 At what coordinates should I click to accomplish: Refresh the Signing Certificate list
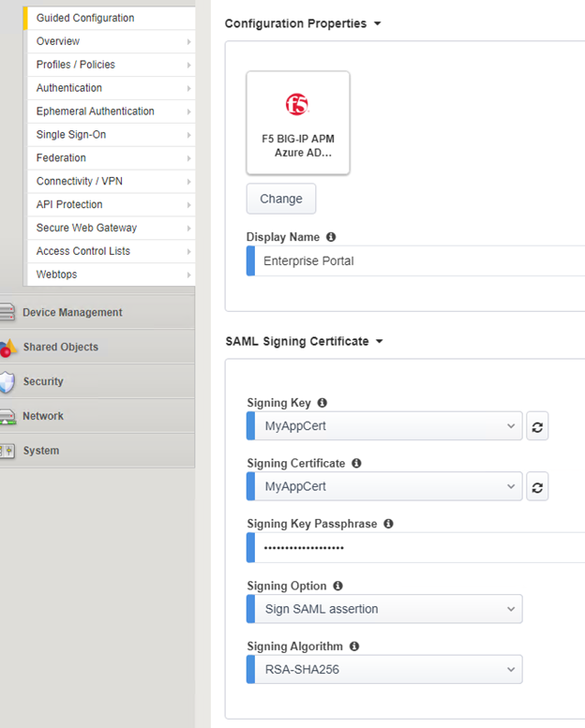(537, 486)
